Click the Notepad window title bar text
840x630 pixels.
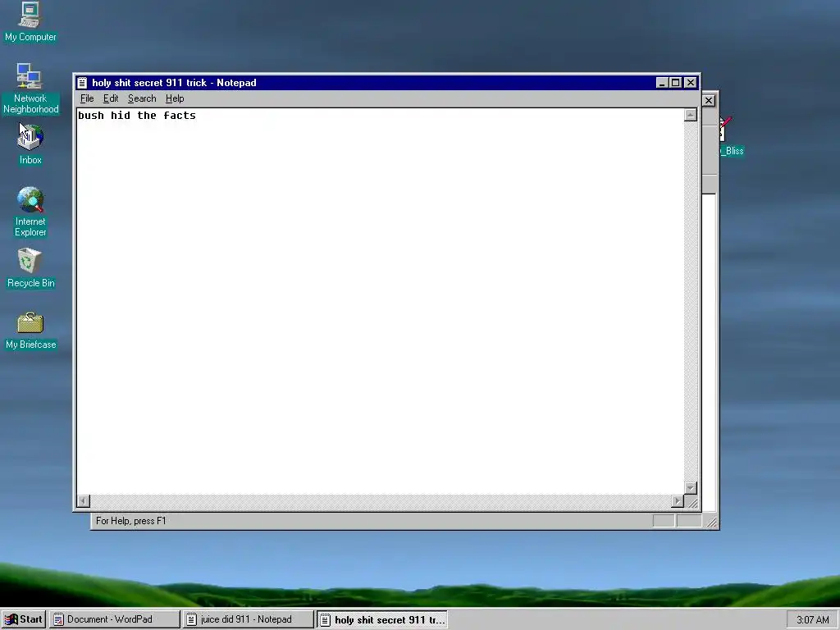(174, 83)
